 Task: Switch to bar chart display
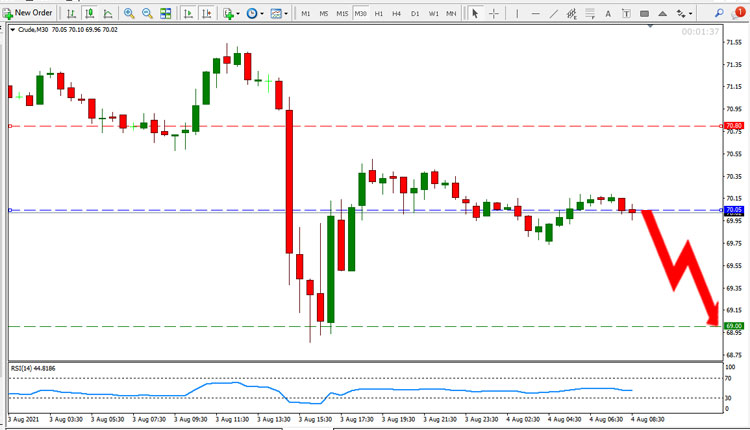(x=71, y=13)
